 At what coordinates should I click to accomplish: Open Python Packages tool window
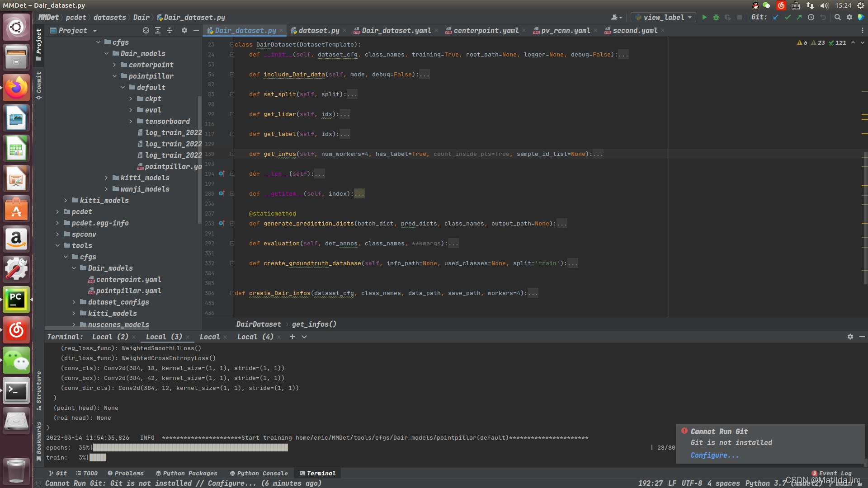coord(187,473)
